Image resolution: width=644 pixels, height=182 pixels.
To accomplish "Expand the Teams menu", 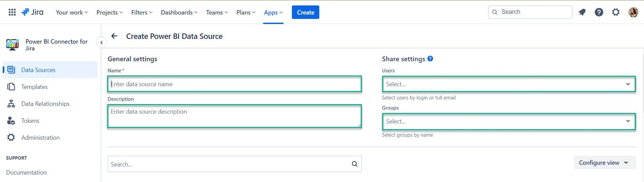I will 217,12.
